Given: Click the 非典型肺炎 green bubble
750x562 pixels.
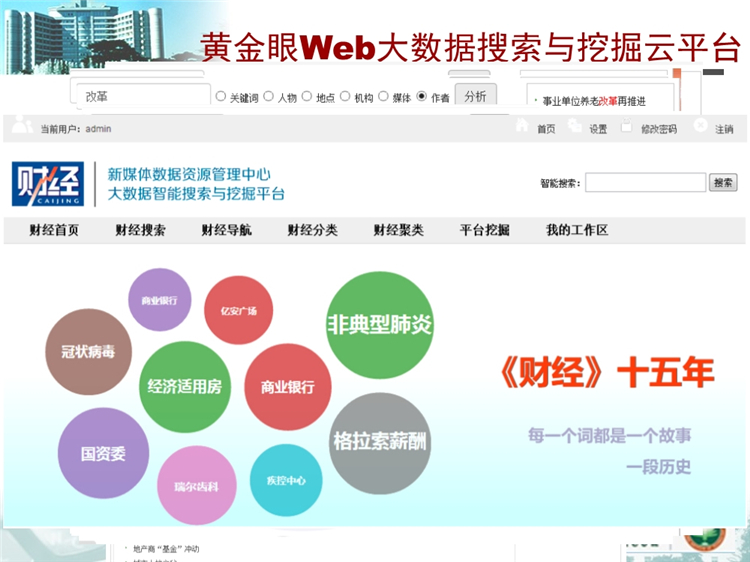Looking at the screenshot, I should [379, 325].
